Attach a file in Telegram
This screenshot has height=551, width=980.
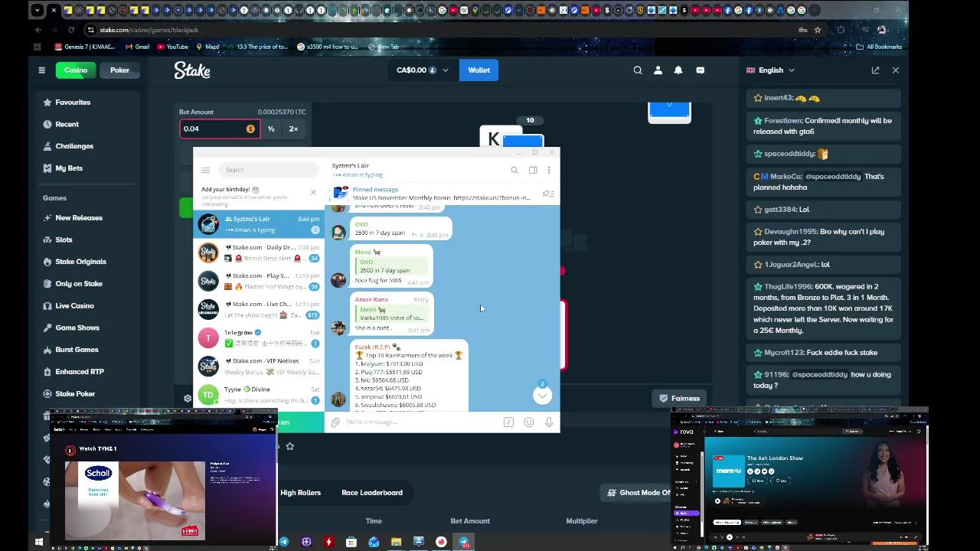coord(335,422)
